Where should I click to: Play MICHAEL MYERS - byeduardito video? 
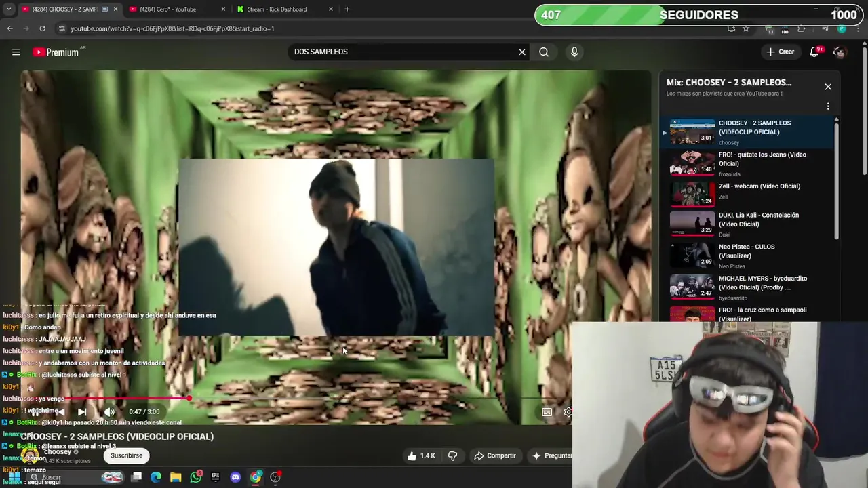pos(746,287)
